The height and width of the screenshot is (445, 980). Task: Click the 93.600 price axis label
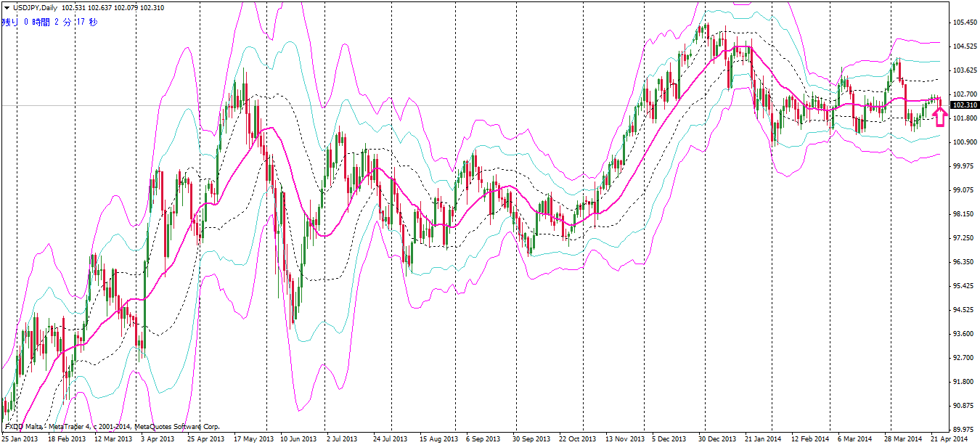[x=963, y=333]
